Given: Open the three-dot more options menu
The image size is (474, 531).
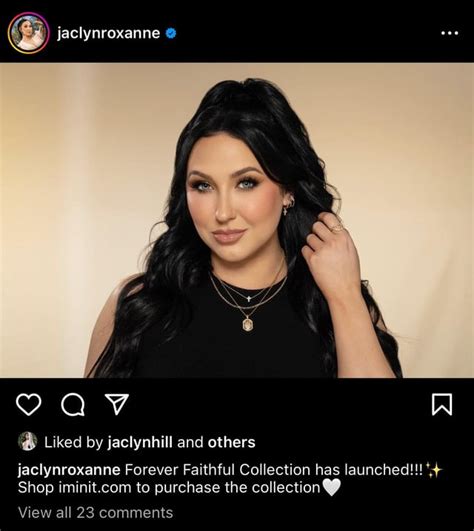Looking at the screenshot, I should coord(450,33).
